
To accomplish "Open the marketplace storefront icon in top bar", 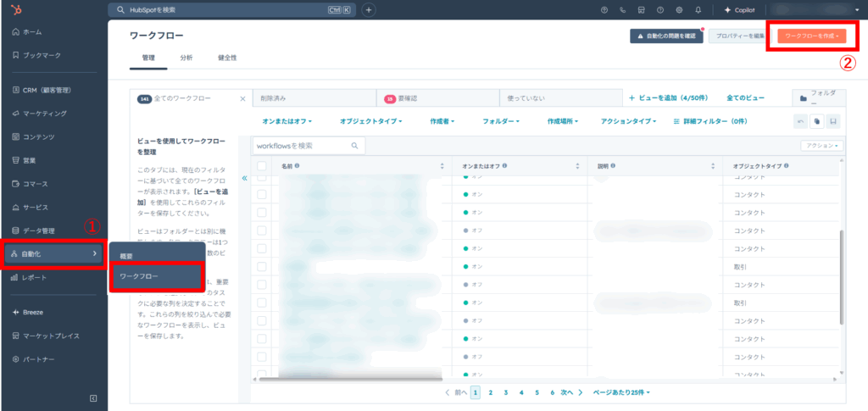I will pos(641,10).
